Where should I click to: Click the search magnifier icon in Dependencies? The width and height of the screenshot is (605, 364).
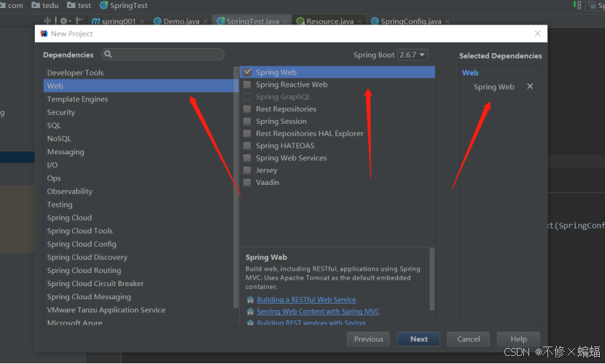coord(108,55)
